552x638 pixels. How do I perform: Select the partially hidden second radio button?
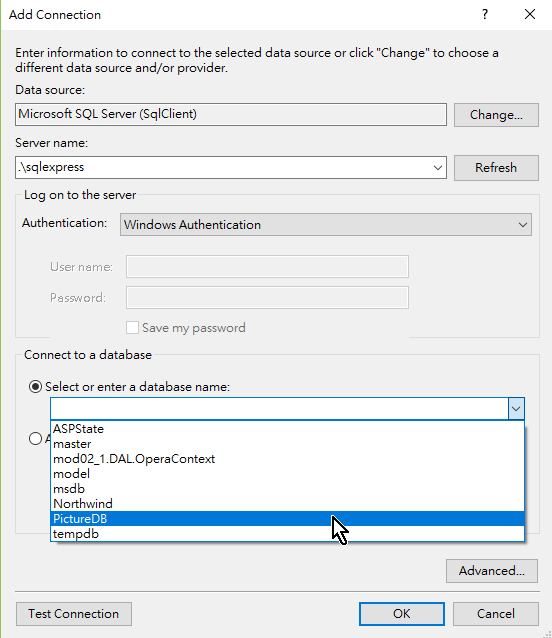coord(35,438)
